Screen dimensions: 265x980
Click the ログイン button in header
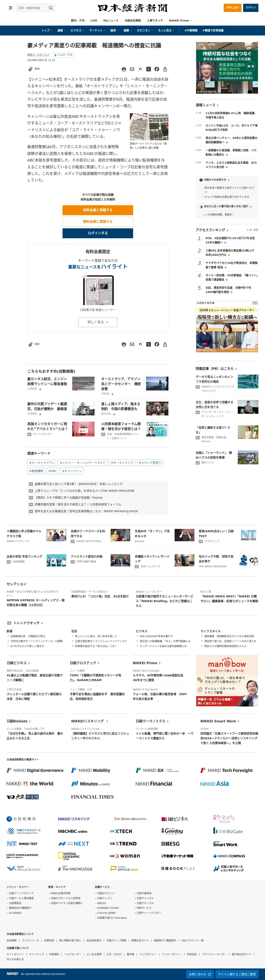(251, 8)
